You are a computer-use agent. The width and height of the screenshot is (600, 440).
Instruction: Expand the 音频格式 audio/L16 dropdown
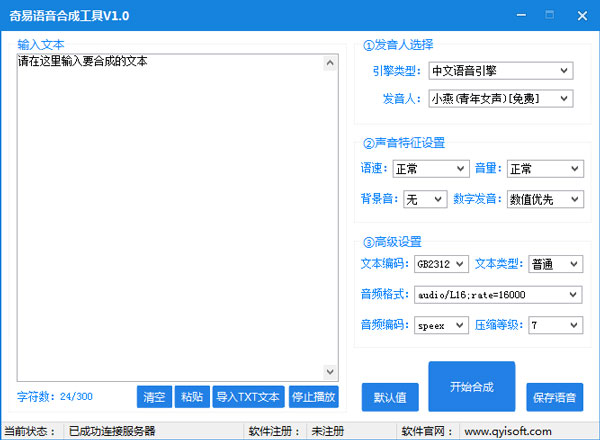[498, 295]
